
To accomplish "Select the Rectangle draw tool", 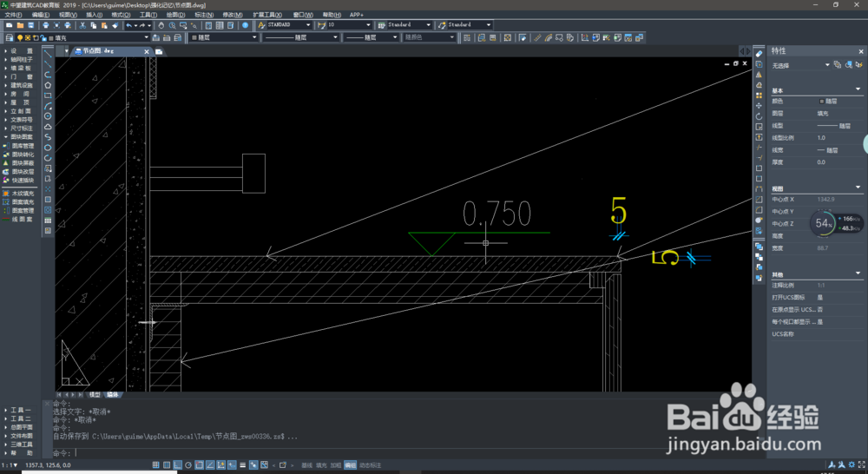I will pos(48,95).
